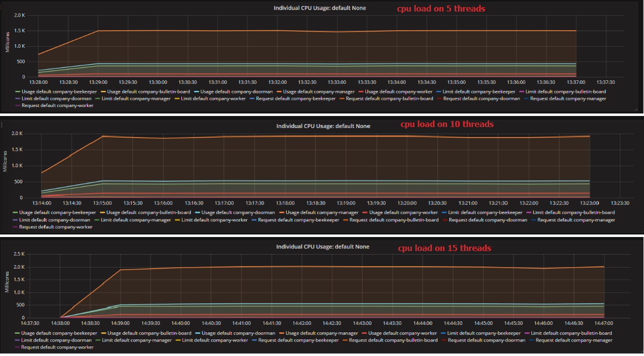Click yellow swatch of Usage company-bulletin-board in middle legend
Screen dimensions: 644x356
point(102,212)
